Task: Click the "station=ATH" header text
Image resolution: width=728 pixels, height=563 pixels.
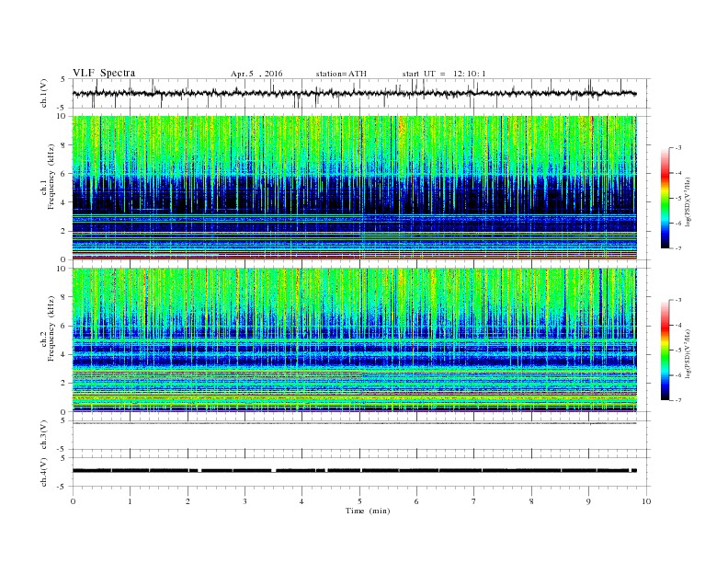Action: pos(341,74)
